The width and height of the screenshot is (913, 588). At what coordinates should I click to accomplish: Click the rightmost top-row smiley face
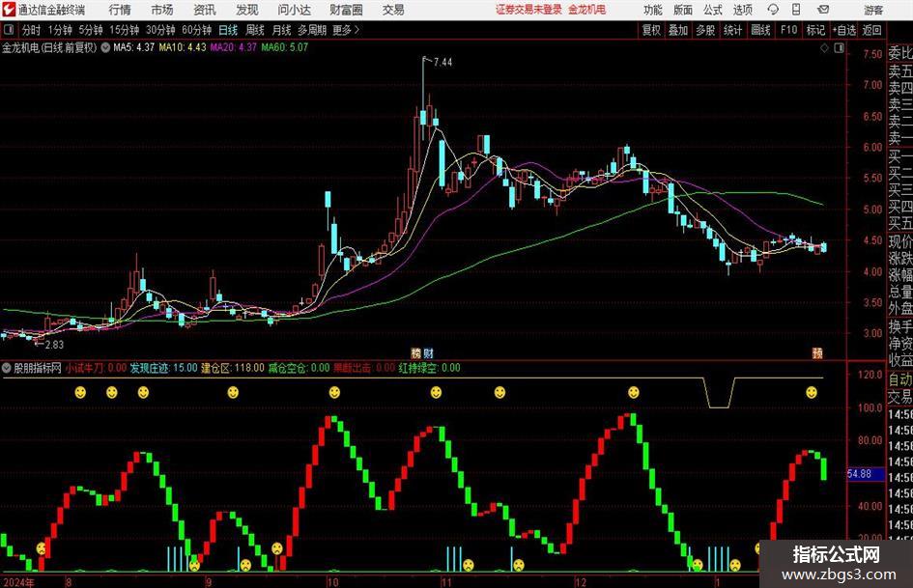tap(812, 392)
